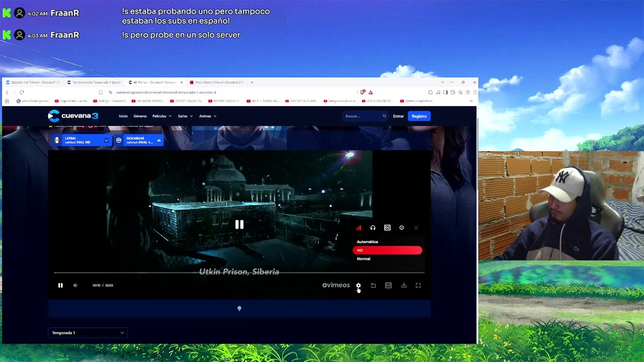Open the CC subtitles tab in player settings
644x362 pixels.
click(x=387, y=228)
